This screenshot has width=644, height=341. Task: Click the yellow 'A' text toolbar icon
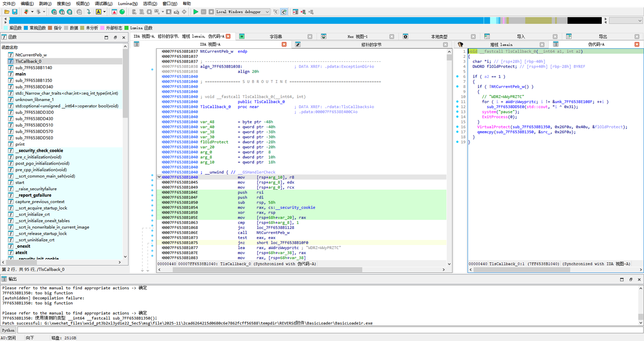99,12
